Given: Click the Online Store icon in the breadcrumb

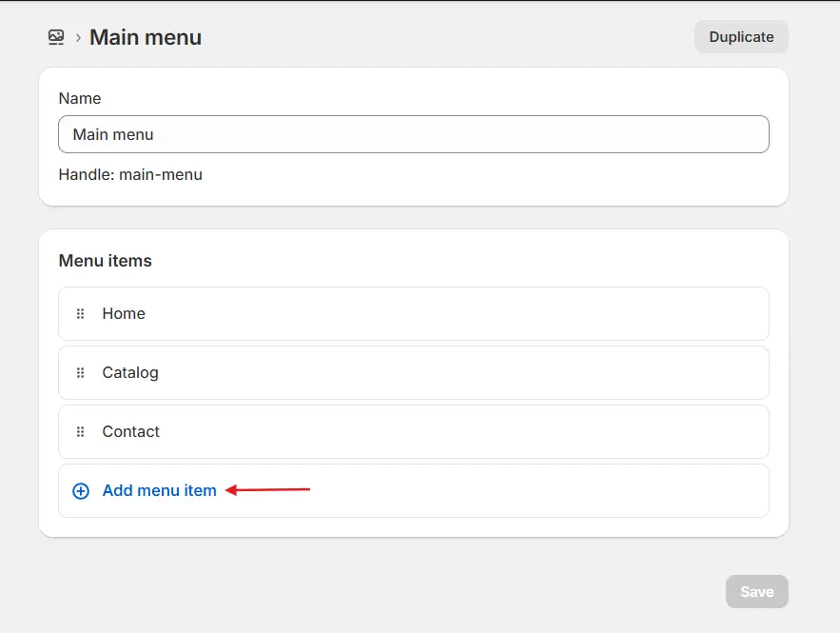Looking at the screenshot, I should (x=55, y=37).
